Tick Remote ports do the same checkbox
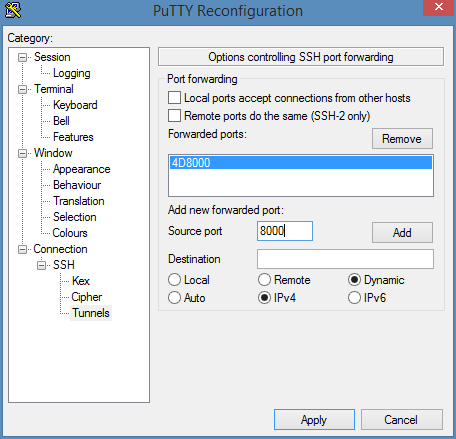The image size is (456, 439). 174,116
